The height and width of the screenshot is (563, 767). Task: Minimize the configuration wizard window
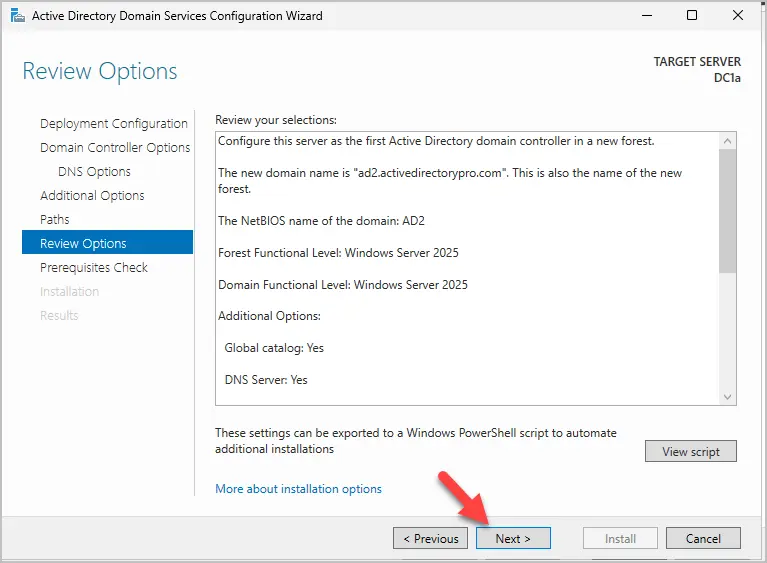[647, 16]
